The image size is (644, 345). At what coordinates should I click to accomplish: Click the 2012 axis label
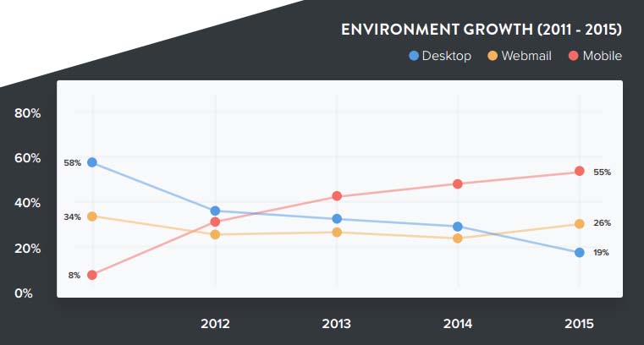pos(215,324)
